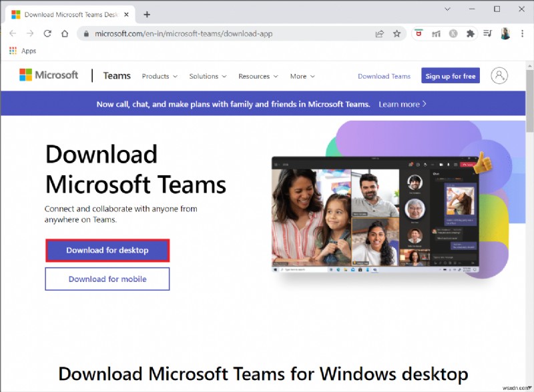This screenshot has width=534, height=392.
Task: Click the Chrome profile avatar
Action: click(x=505, y=33)
